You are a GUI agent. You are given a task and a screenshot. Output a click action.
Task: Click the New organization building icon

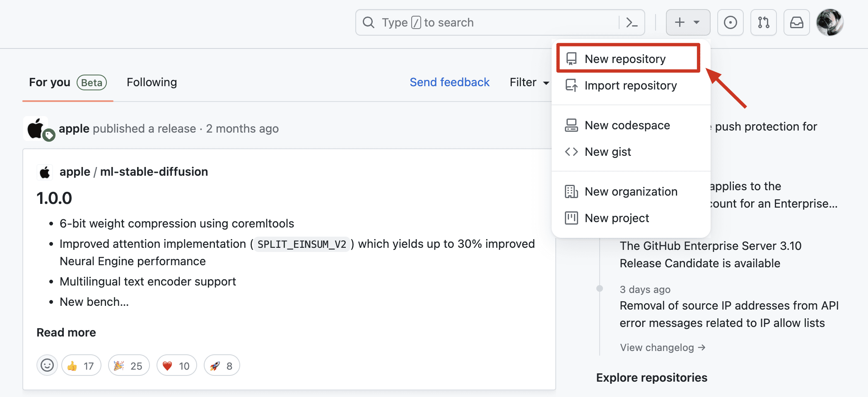pos(571,191)
